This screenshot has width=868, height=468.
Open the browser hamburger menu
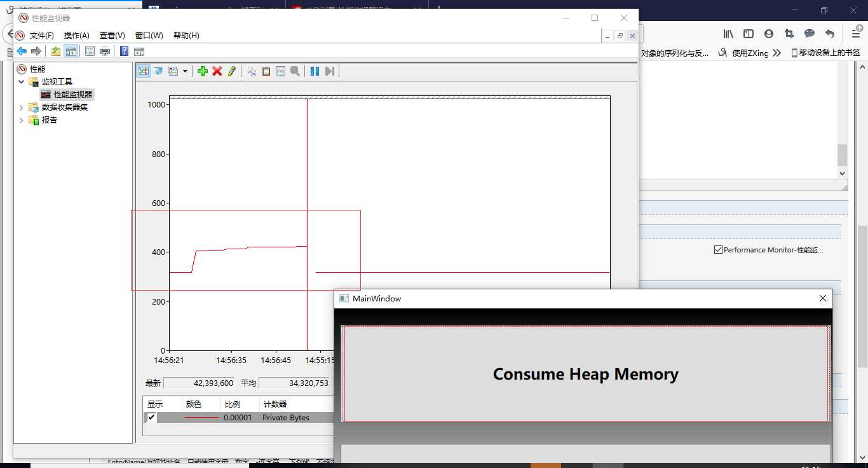click(x=856, y=34)
